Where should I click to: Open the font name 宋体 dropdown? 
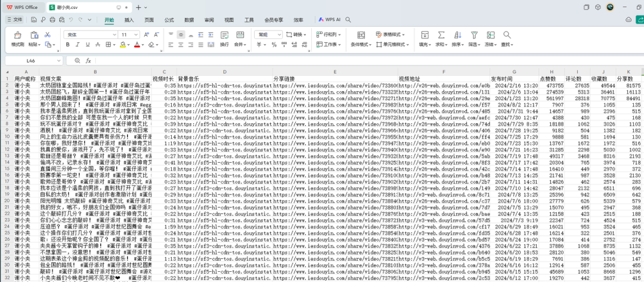[114, 35]
